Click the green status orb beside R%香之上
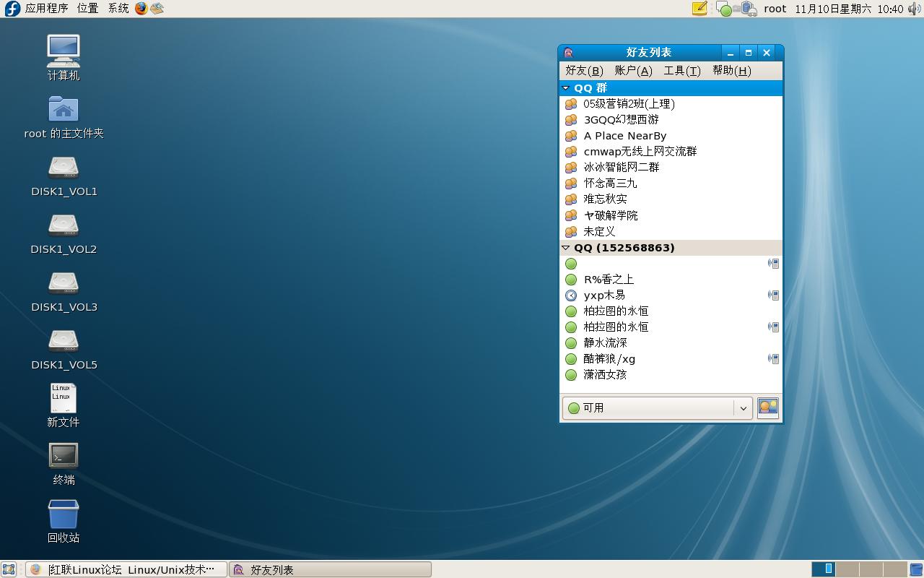Image resolution: width=924 pixels, height=578 pixels. 571,279
